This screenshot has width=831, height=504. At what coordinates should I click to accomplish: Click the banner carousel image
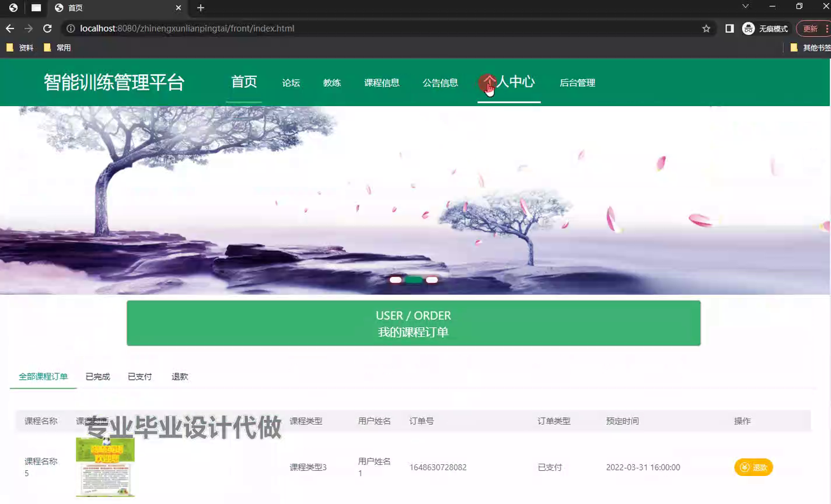415,200
